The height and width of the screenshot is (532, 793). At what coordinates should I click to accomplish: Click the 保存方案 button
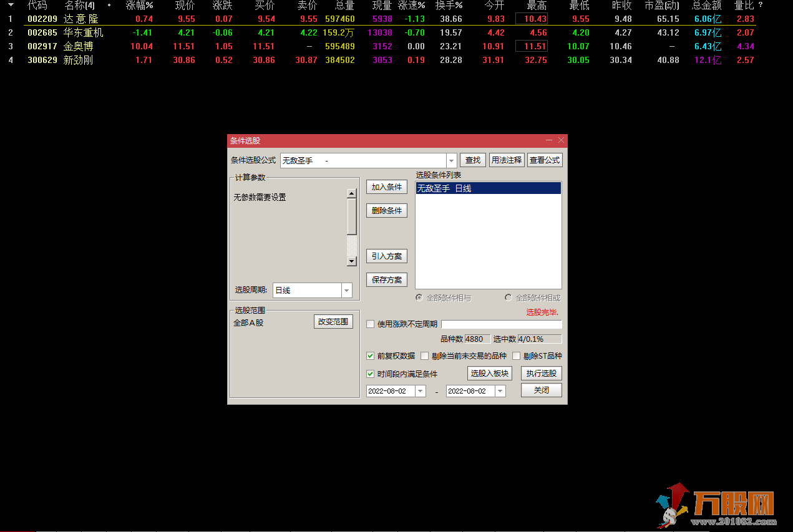point(387,280)
